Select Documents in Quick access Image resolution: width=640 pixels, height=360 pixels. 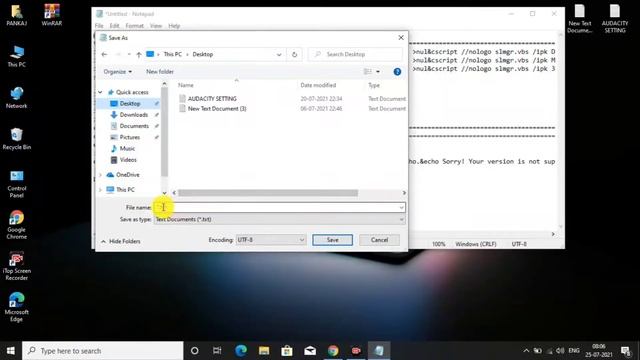pos(134,126)
